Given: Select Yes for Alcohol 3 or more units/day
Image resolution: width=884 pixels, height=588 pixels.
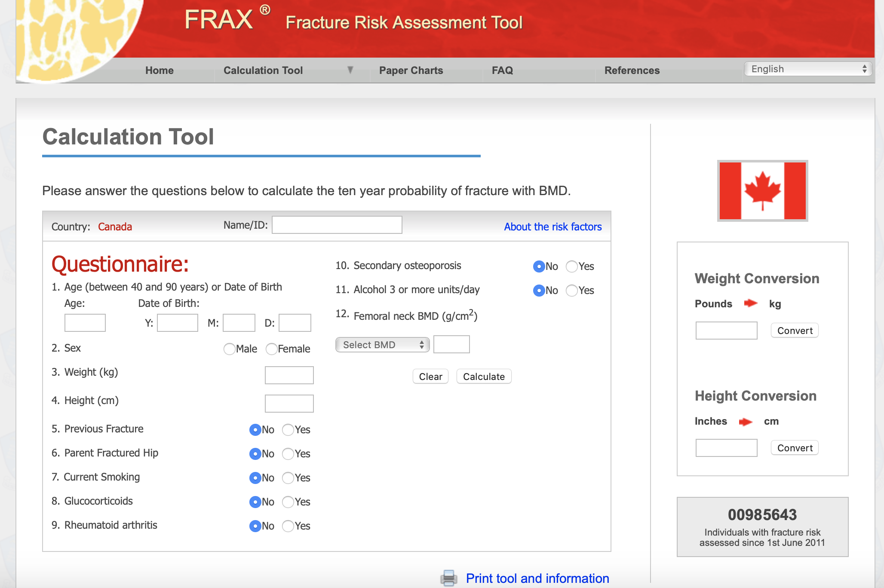Looking at the screenshot, I should (x=572, y=291).
